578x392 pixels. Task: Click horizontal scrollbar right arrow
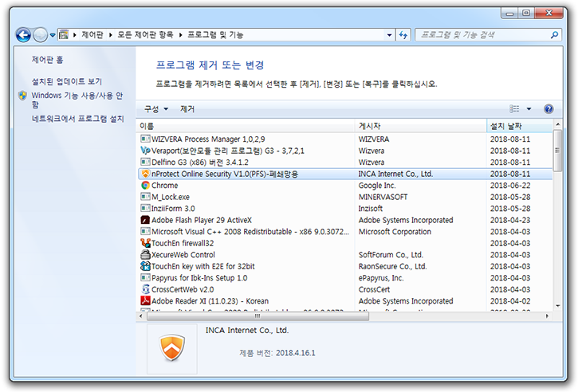[x=548, y=316]
